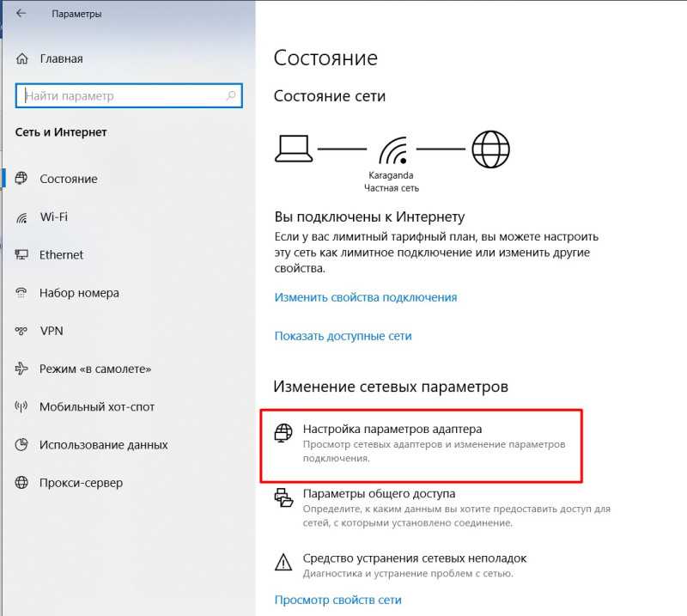Click the back arrow icon

(x=21, y=14)
